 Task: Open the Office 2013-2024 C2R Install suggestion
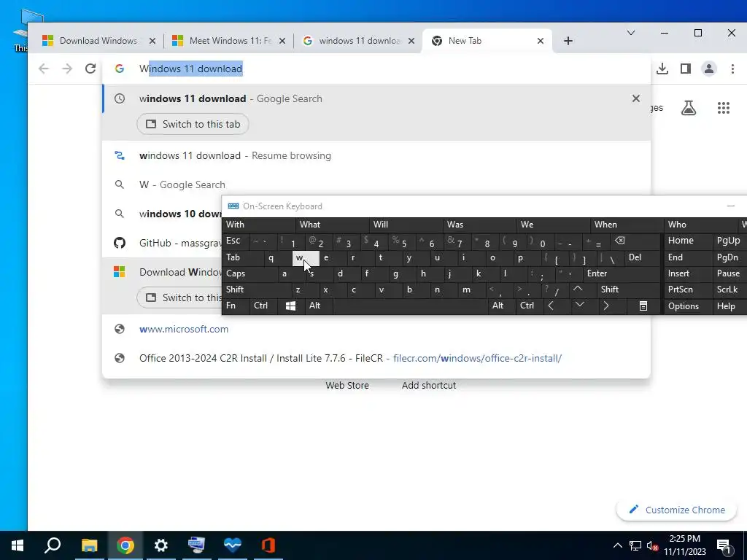pos(376,358)
